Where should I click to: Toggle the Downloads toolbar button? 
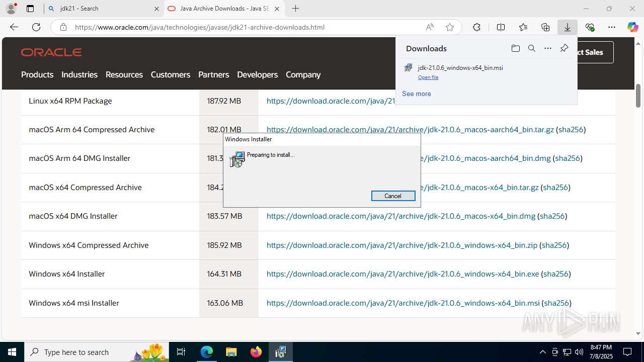(568, 27)
